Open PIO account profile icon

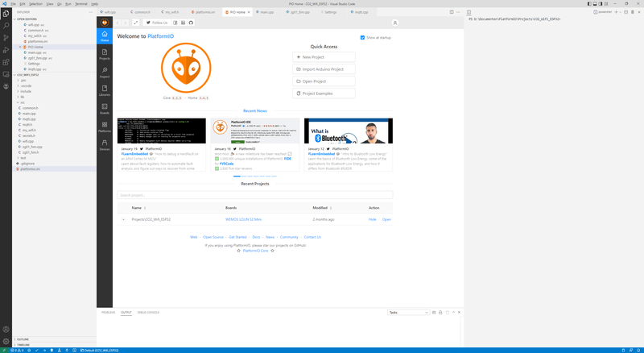point(395,23)
